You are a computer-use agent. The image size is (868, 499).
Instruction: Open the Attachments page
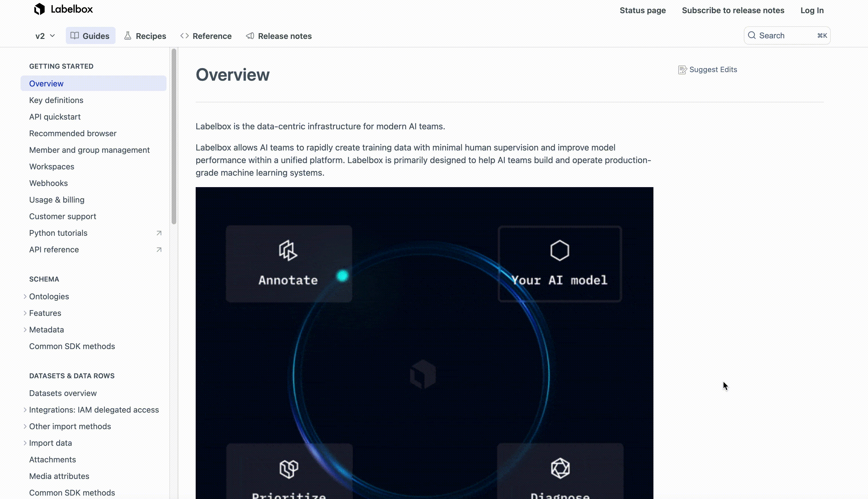click(x=52, y=460)
